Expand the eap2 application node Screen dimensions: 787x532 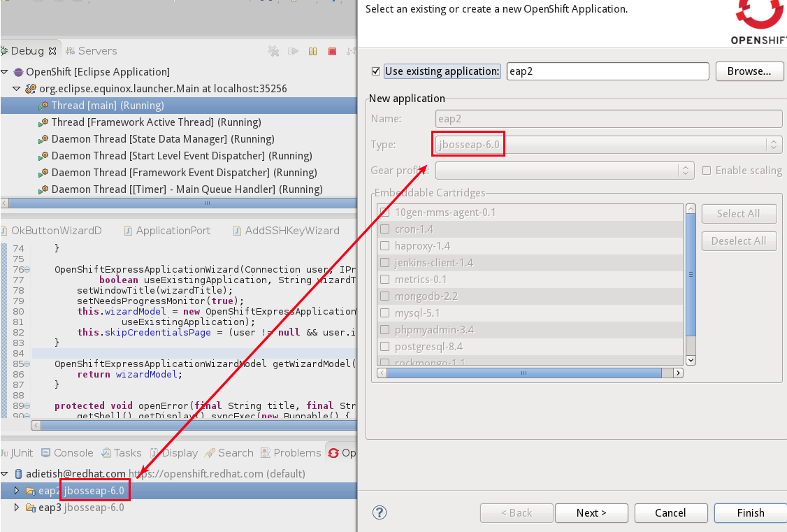[17, 491]
